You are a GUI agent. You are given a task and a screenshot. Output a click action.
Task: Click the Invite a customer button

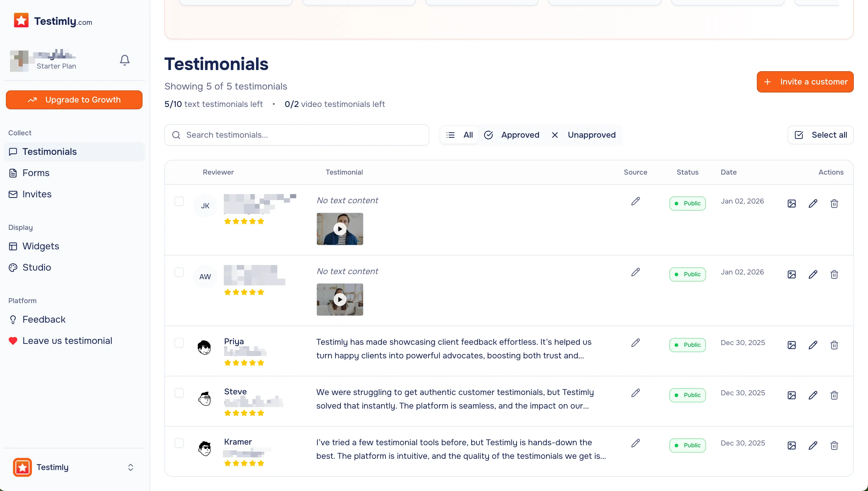point(805,82)
